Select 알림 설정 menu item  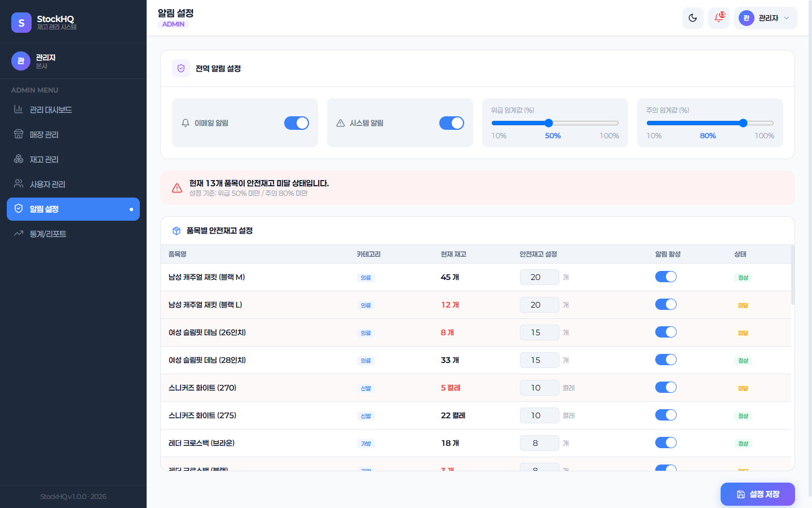coord(73,209)
